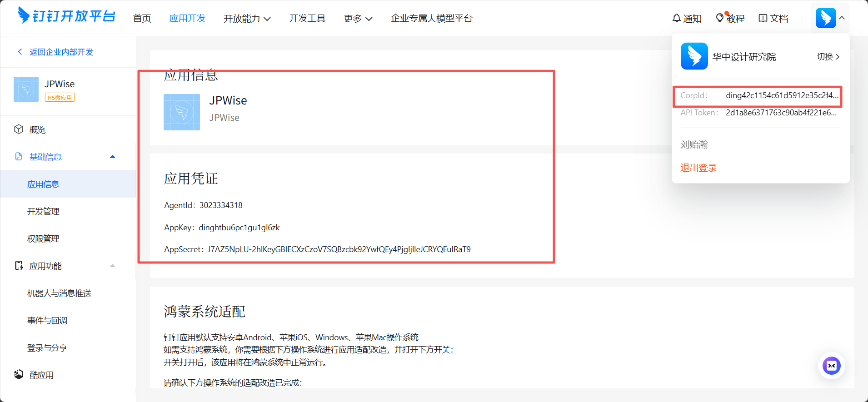Select the 应用开发 tab
The height and width of the screenshot is (402, 868).
187,18
